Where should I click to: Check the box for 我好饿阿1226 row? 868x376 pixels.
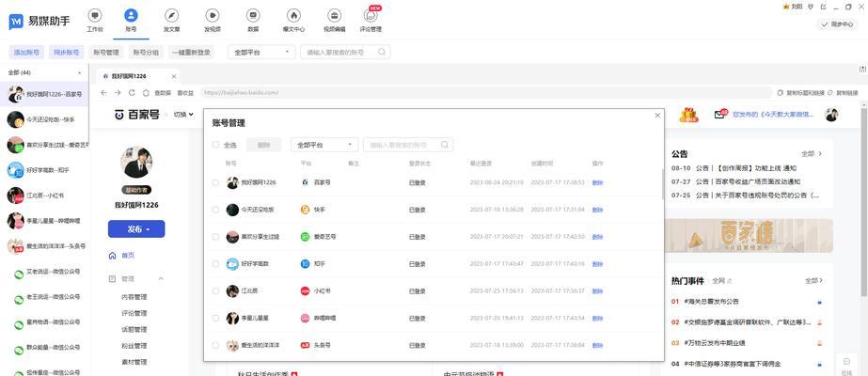216,182
